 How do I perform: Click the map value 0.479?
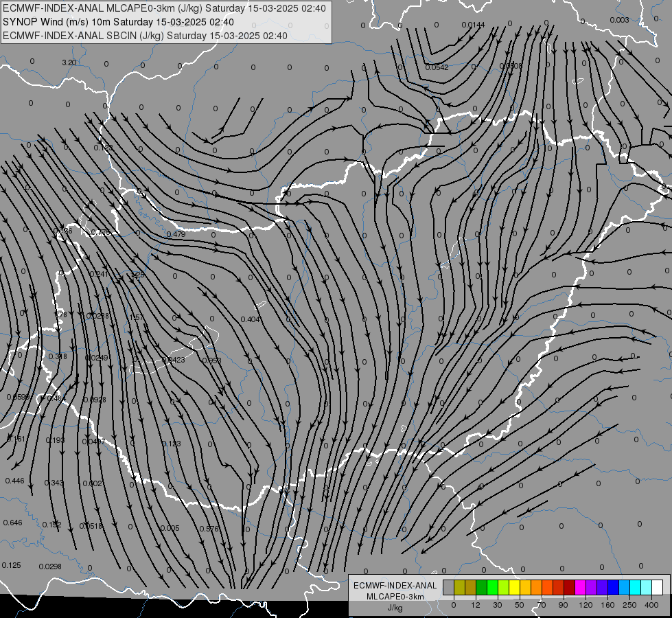coord(176,234)
